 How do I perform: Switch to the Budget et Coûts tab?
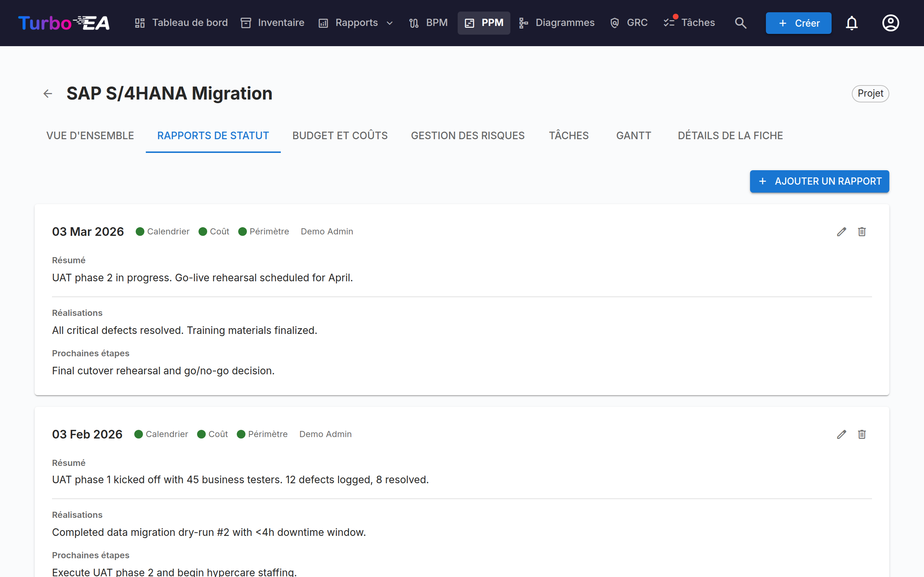click(x=340, y=136)
